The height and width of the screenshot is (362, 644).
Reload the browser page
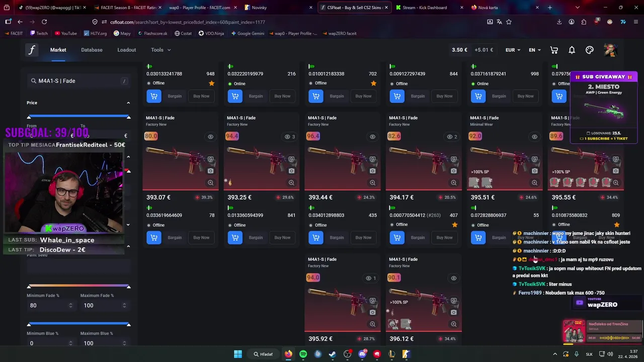coord(44,22)
